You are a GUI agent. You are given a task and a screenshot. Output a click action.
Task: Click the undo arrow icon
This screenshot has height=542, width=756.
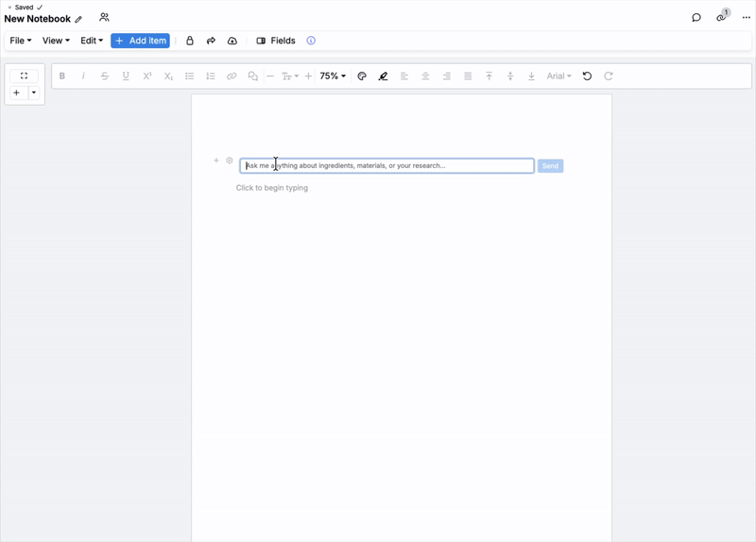tap(587, 76)
